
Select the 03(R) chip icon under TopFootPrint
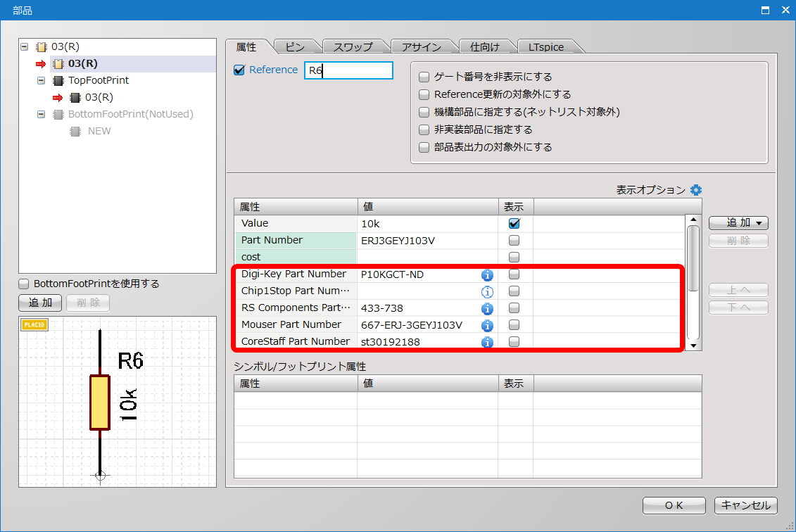pyautogui.click(x=75, y=97)
